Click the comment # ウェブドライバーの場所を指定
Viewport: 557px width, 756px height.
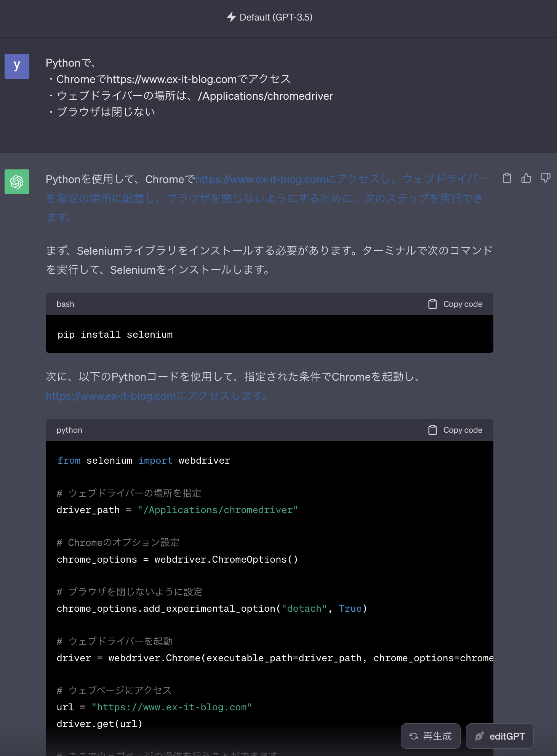pos(129,493)
